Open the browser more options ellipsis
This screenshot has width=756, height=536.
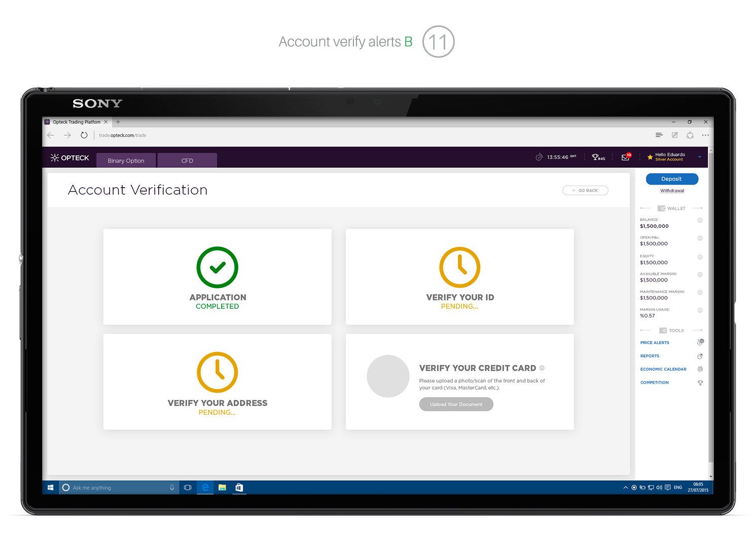pyautogui.click(x=705, y=135)
